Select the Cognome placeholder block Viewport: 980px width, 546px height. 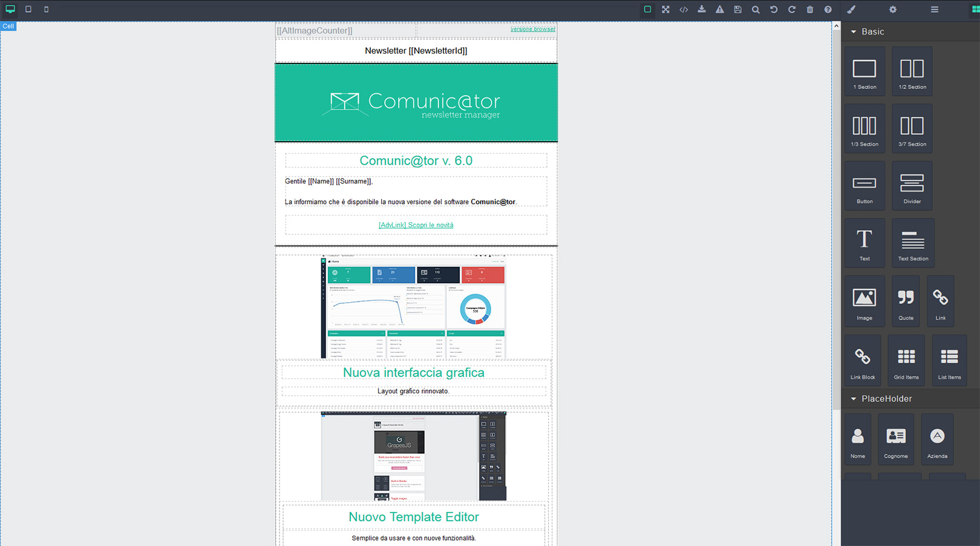896,440
